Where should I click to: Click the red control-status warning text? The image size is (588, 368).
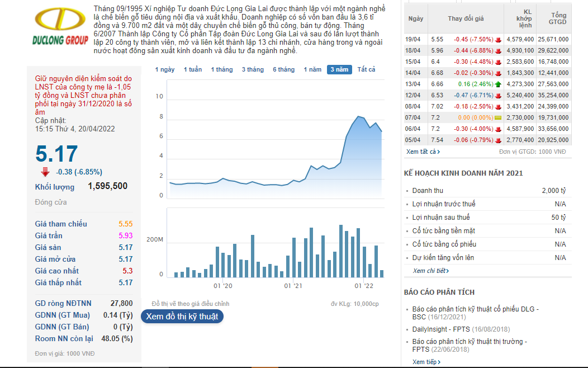(83, 95)
